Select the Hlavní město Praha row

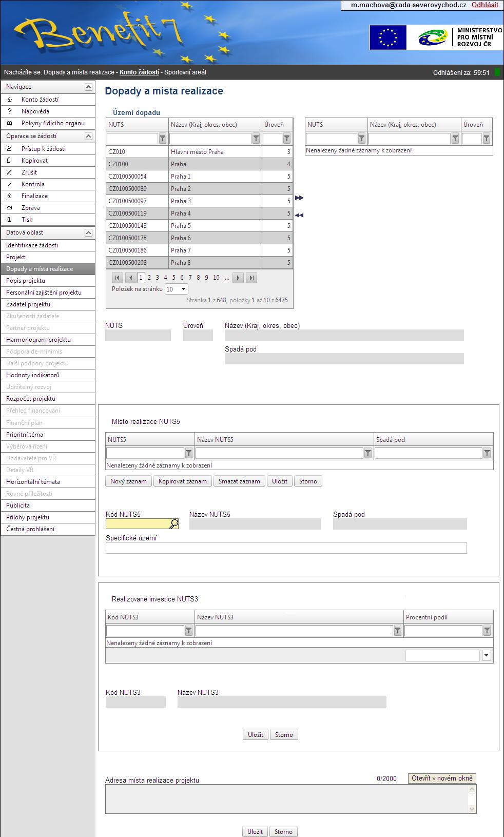pyautogui.click(x=200, y=152)
